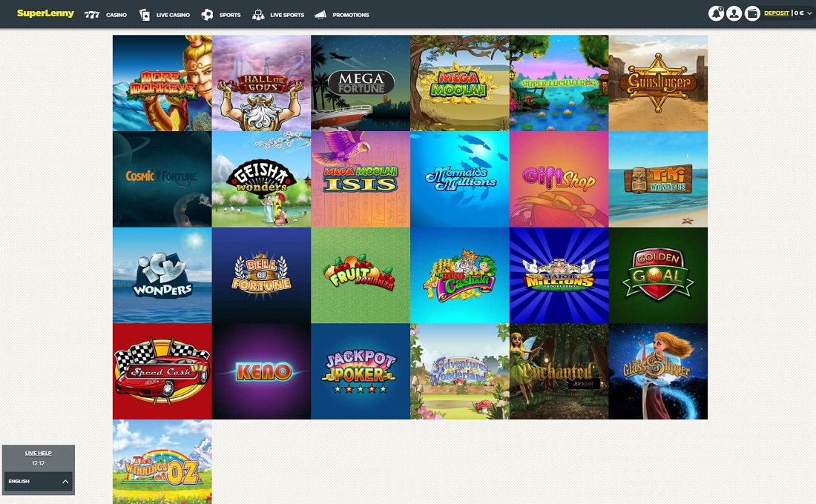816x504 pixels.
Task: Go to the SuperLenny home logo
Action: click(x=45, y=13)
